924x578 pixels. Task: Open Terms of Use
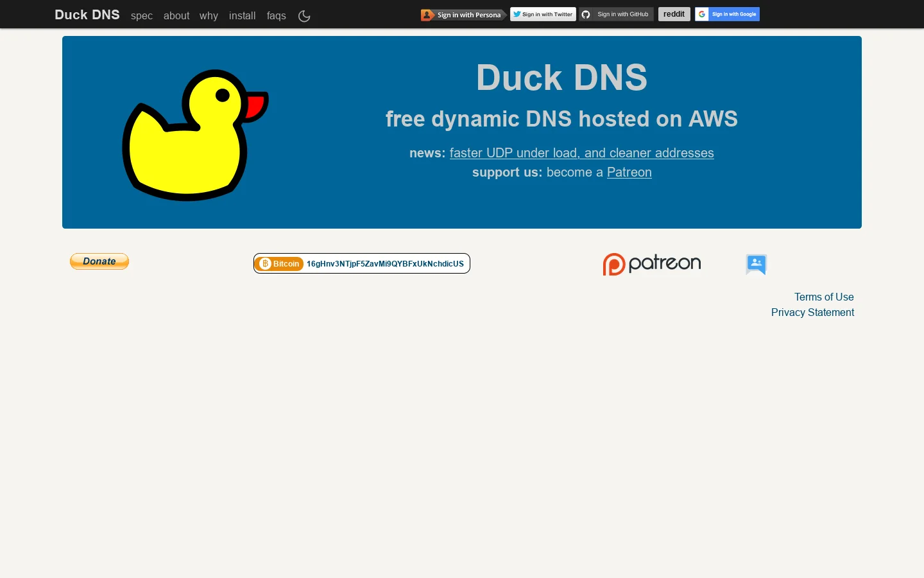[824, 297]
